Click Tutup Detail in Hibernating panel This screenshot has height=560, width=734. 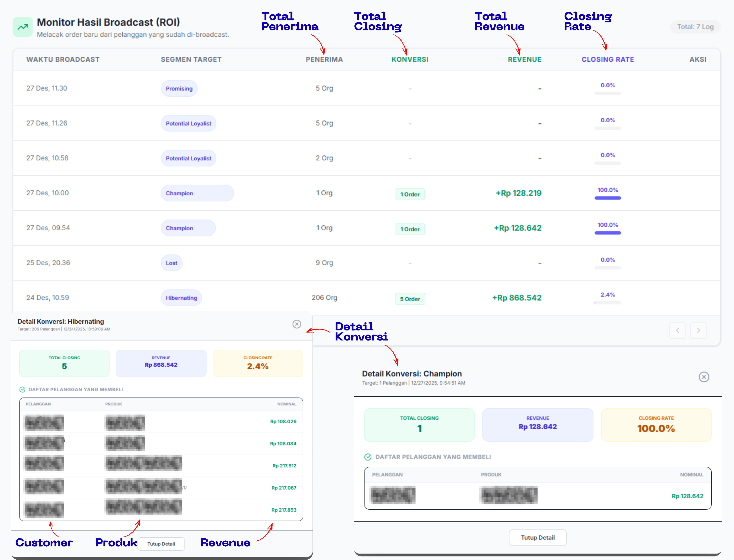tap(161, 544)
